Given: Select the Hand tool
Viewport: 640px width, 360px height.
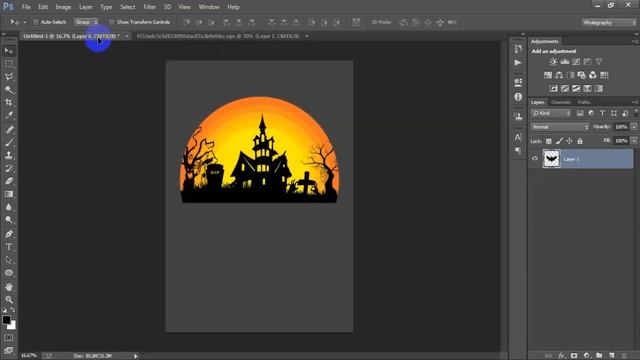Looking at the screenshot, I should pos(9,287).
